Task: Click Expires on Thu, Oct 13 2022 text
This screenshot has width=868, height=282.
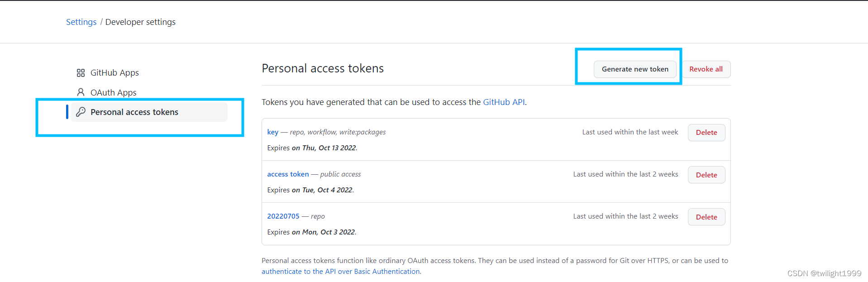Action: 312,148
